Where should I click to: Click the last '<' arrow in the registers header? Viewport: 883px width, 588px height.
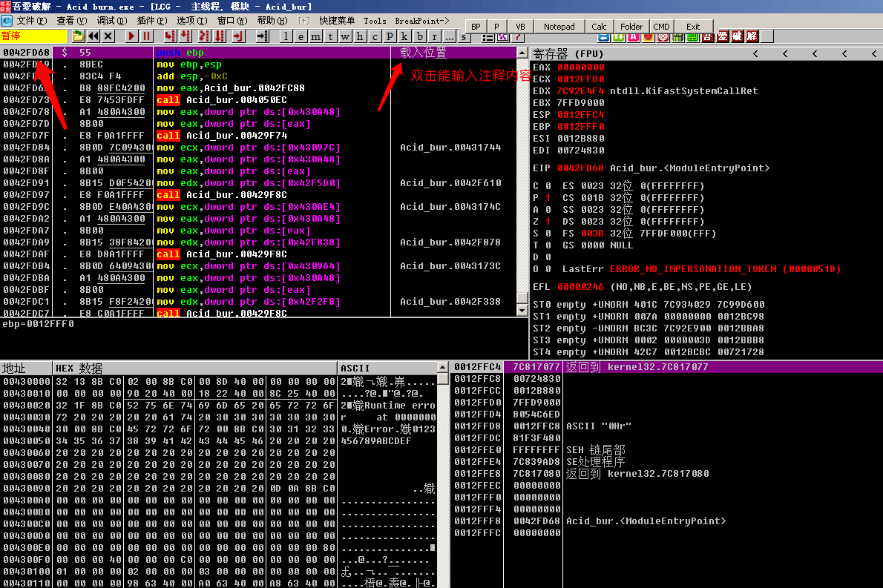(x=874, y=54)
